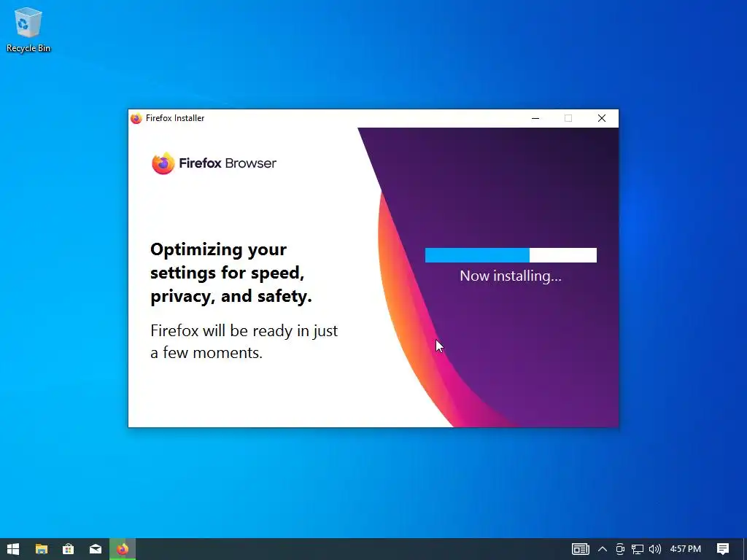Viewport: 747px width, 560px height.
Task: Open the Mail app from taskbar
Action: pyautogui.click(x=96, y=549)
